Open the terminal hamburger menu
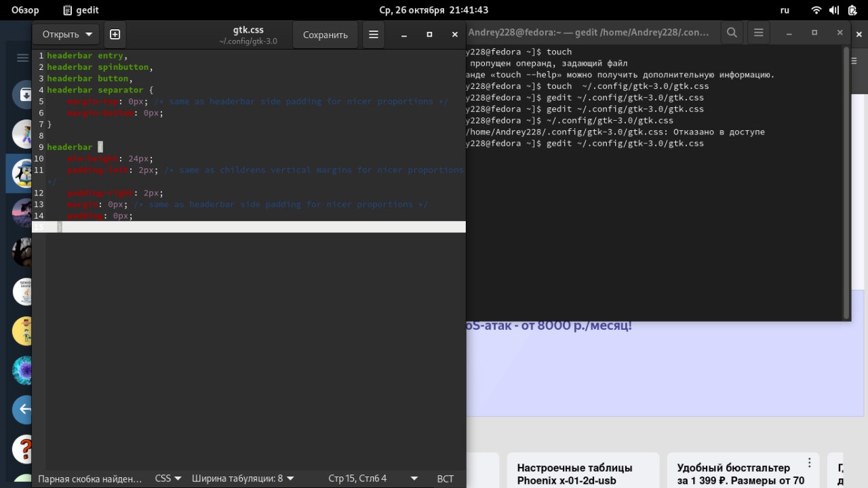Screen dimensions: 868x488 click(x=759, y=32)
